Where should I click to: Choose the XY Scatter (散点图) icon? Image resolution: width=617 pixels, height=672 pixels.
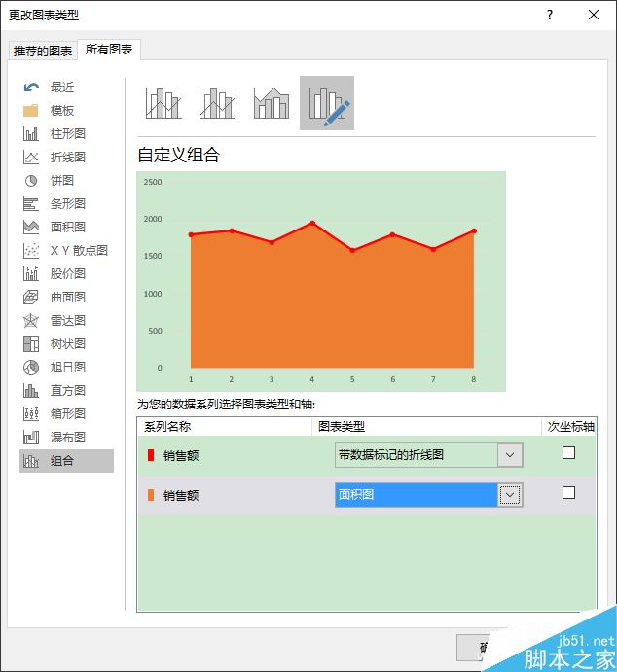click(x=31, y=250)
